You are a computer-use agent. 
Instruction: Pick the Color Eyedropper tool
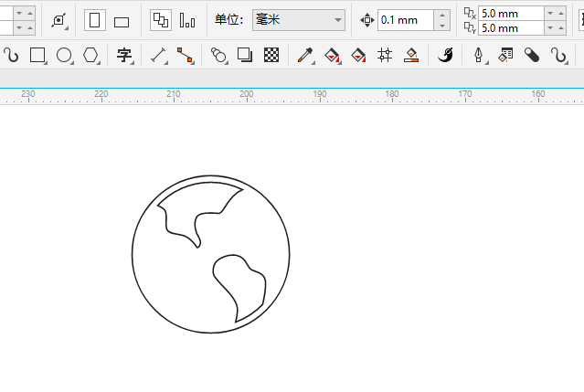pos(305,56)
